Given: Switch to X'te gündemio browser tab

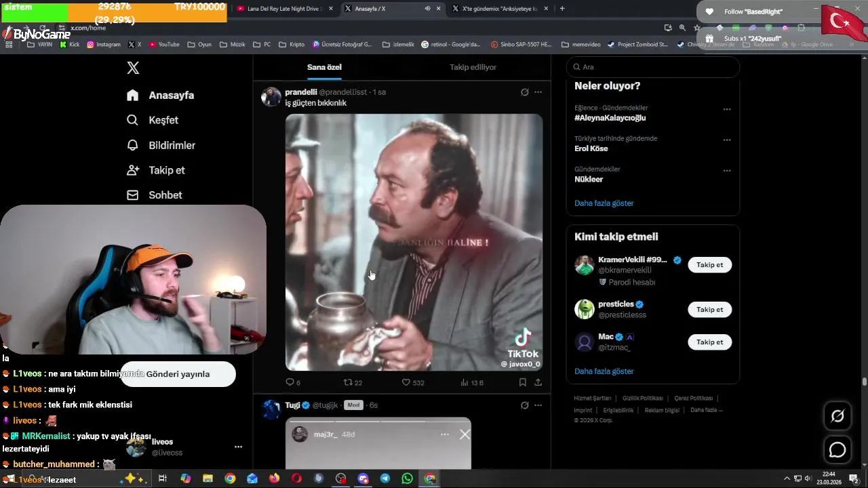Looking at the screenshot, I should 500,9.
